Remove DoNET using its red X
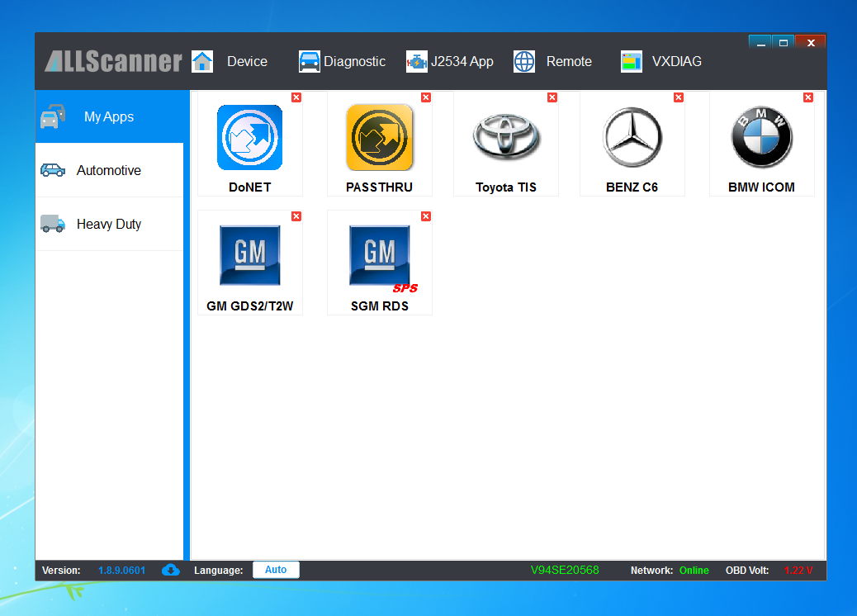 click(296, 97)
